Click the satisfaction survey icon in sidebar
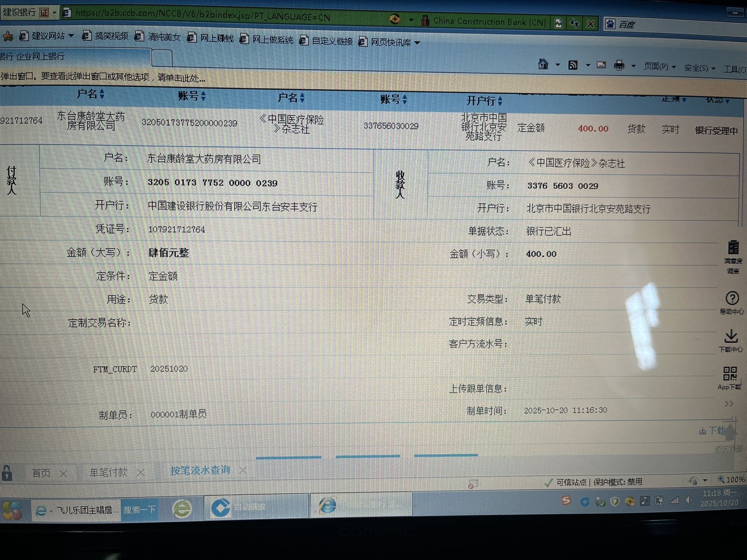This screenshot has width=747, height=560. 733,248
